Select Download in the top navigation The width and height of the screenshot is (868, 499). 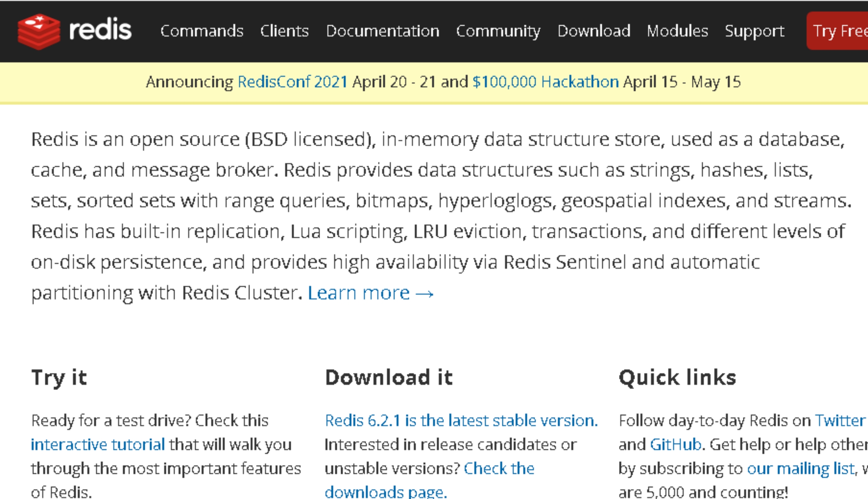[x=594, y=31]
